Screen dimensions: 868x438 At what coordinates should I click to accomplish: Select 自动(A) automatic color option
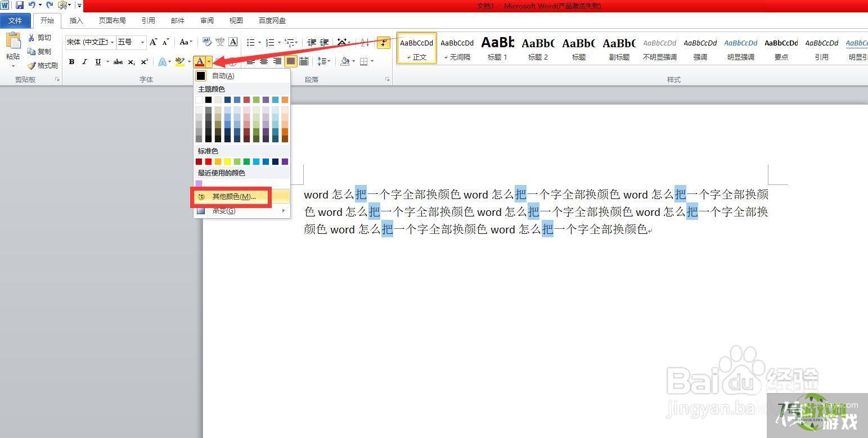tap(242, 75)
